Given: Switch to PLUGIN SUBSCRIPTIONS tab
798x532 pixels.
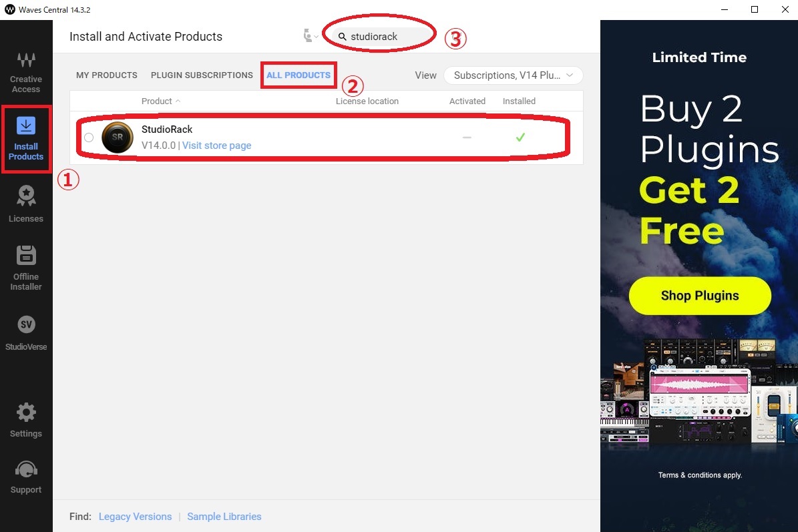Looking at the screenshot, I should coord(202,75).
